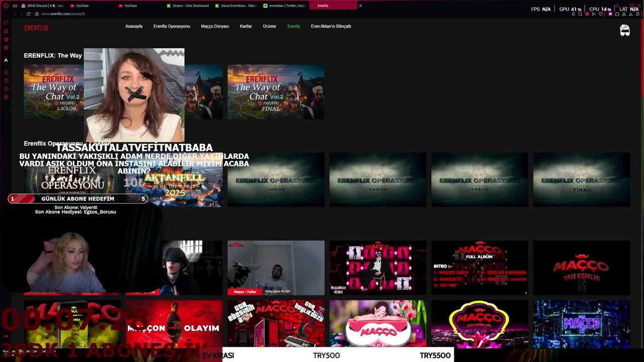Click the pin icon in the address bar

pos(574,14)
